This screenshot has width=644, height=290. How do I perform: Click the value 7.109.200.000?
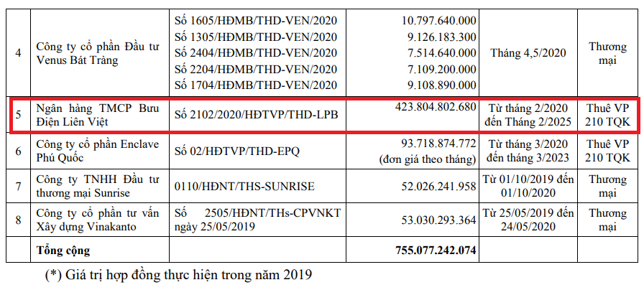click(x=441, y=69)
